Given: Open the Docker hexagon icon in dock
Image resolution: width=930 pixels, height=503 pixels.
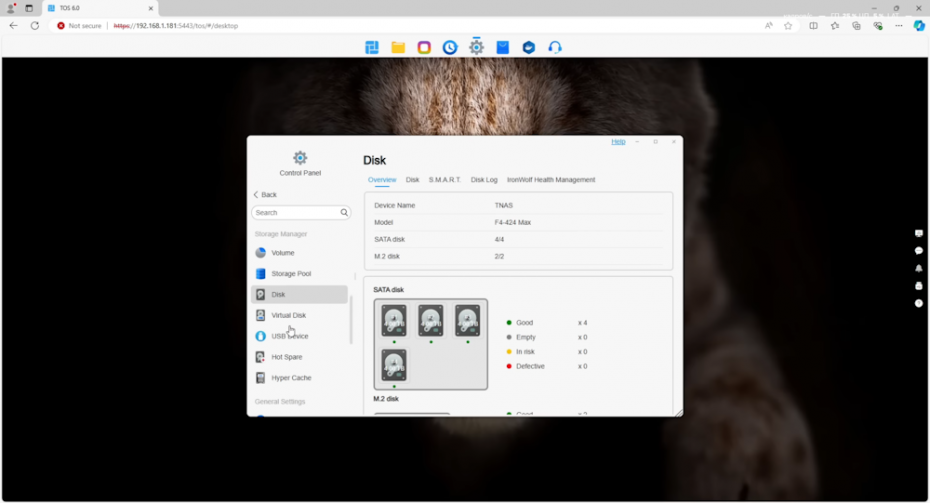Looking at the screenshot, I should 528,47.
